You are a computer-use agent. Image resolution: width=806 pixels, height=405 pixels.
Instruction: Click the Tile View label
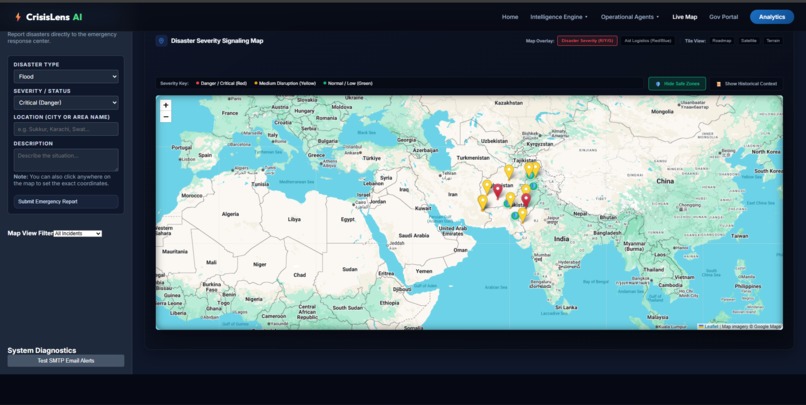(695, 41)
